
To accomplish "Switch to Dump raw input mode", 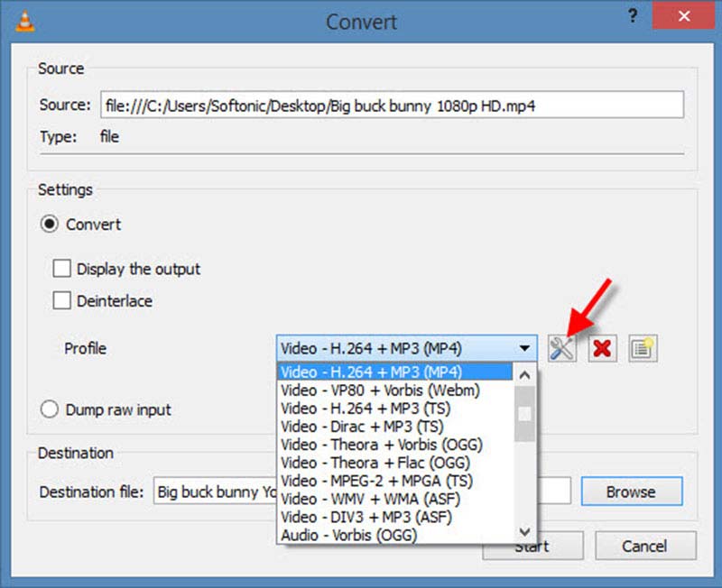I will tap(50, 409).
